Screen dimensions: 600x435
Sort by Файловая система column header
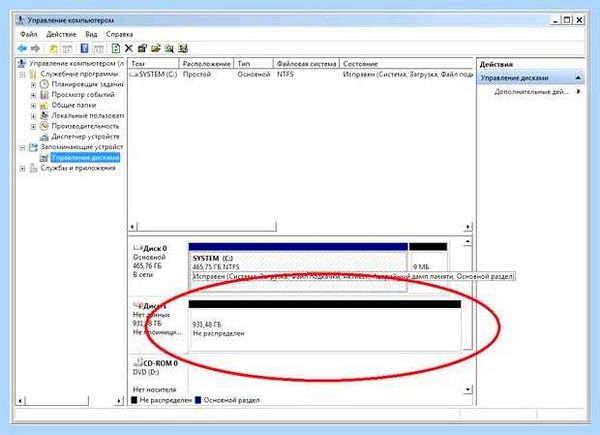pyautogui.click(x=306, y=64)
